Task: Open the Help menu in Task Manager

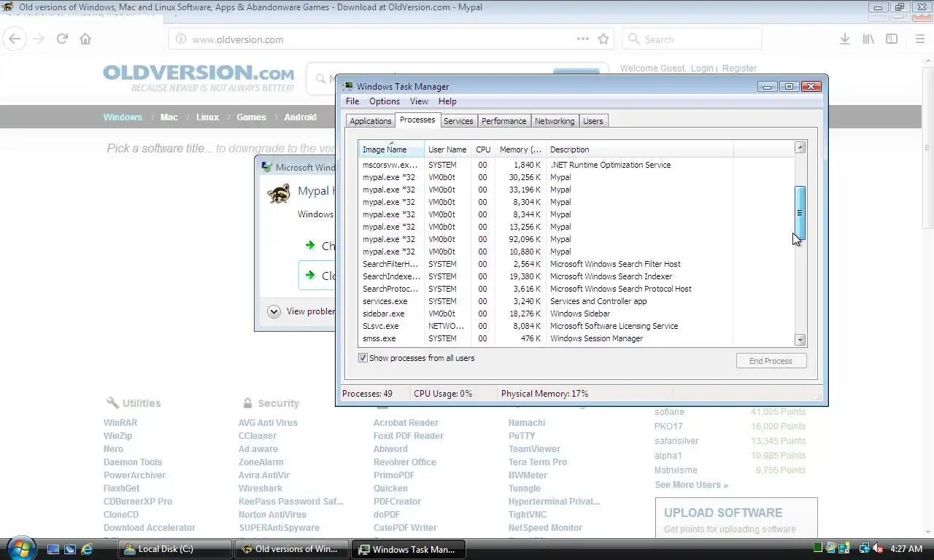Action: (x=447, y=101)
